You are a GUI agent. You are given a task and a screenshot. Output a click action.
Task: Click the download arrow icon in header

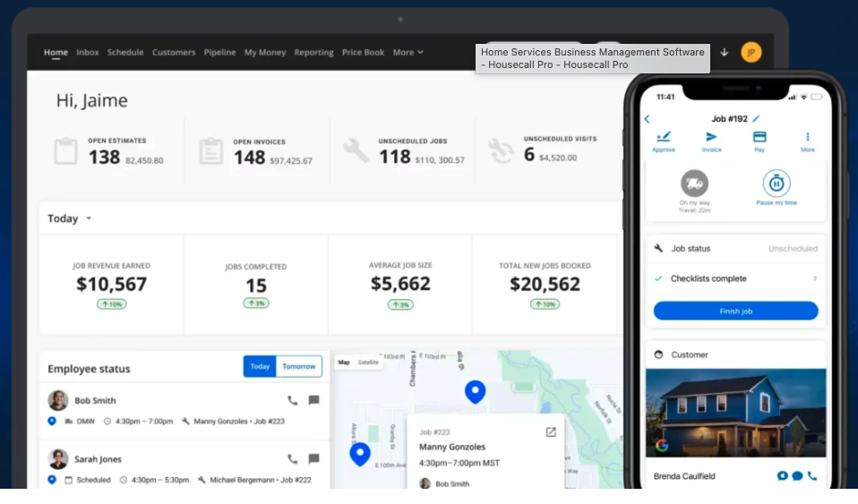point(724,53)
